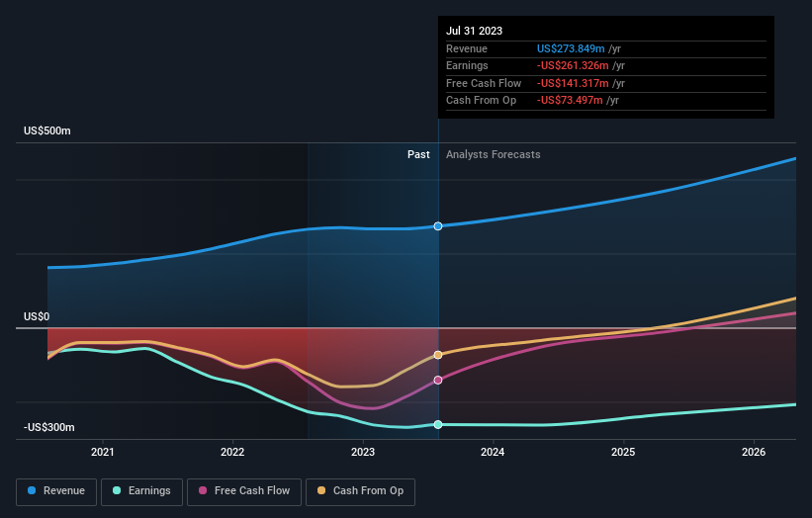Click the 2024 x-axis label
The height and width of the screenshot is (518, 812).
pyautogui.click(x=493, y=452)
